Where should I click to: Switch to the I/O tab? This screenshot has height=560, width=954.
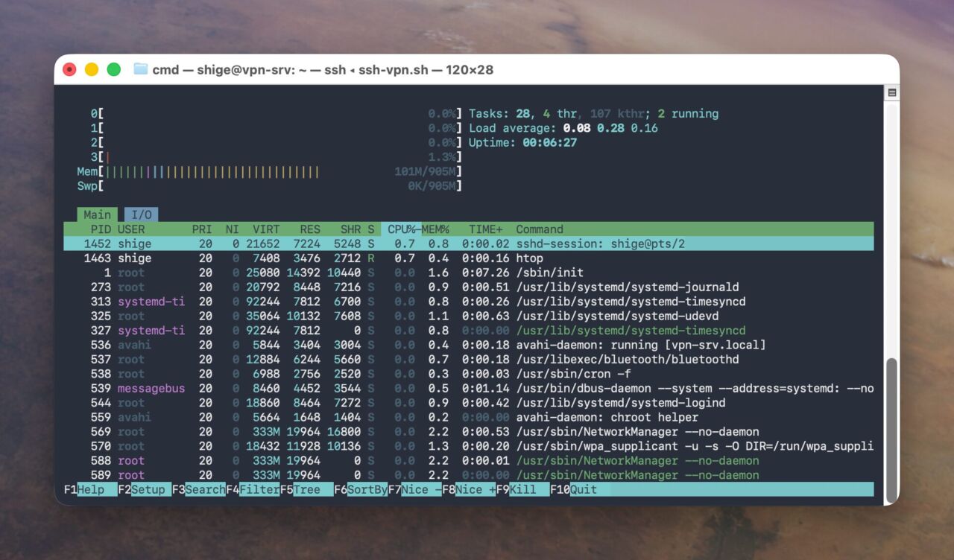coord(141,214)
